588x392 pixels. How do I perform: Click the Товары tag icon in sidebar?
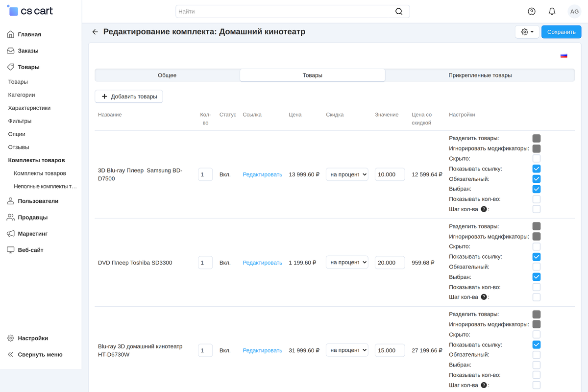(x=11, y=67)
